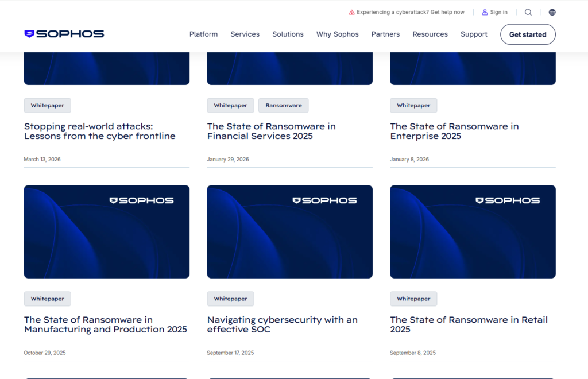Open the search magnifier icon
This screenshot has width=588, height=379.
point(528,12)
